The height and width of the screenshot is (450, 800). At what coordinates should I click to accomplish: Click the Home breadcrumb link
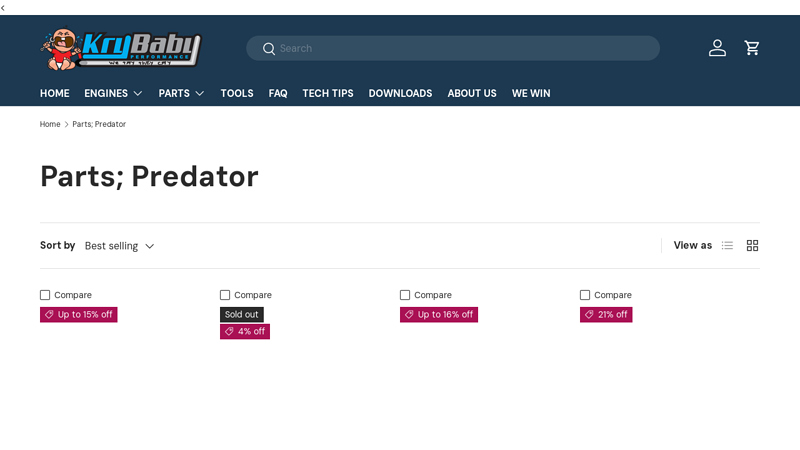pos(50,124)
